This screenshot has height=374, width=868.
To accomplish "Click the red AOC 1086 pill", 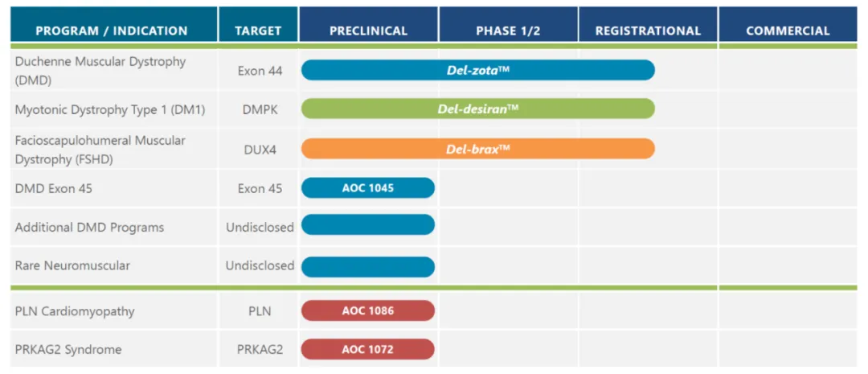I will click(368, 310).
